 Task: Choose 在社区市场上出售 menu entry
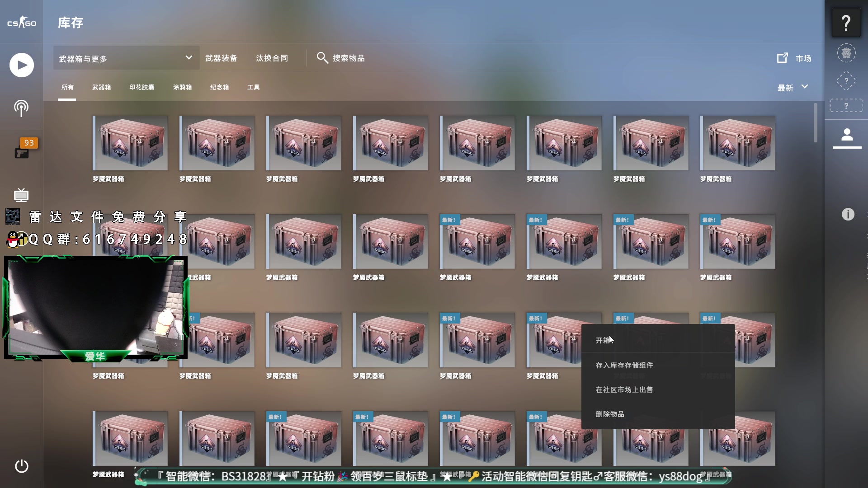[658, 389]
